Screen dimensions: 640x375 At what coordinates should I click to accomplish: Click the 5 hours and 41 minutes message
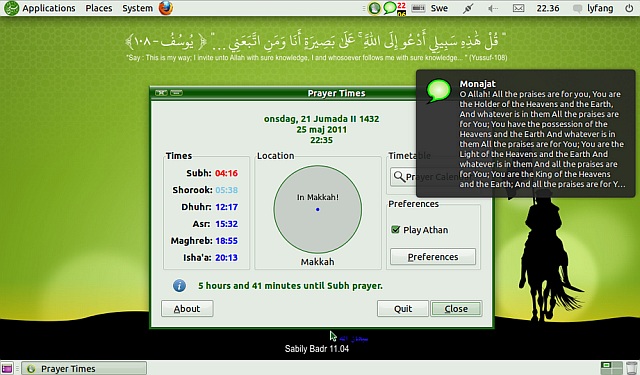290,286
